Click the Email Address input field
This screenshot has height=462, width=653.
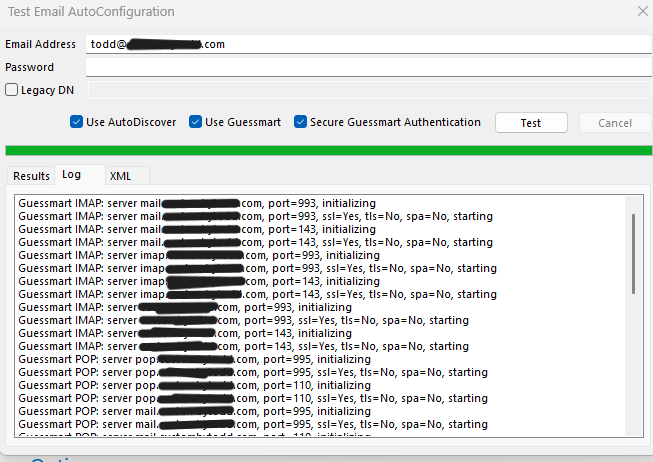369,44
